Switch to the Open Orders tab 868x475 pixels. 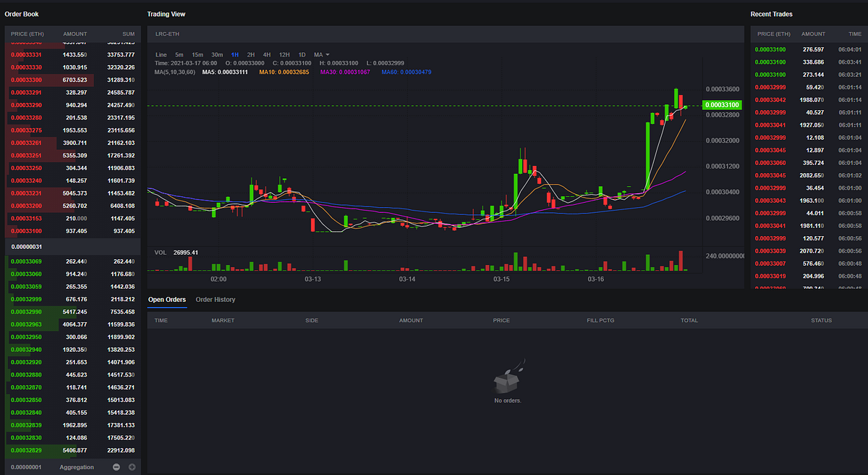pyautogui.click(x=167, y=300)
